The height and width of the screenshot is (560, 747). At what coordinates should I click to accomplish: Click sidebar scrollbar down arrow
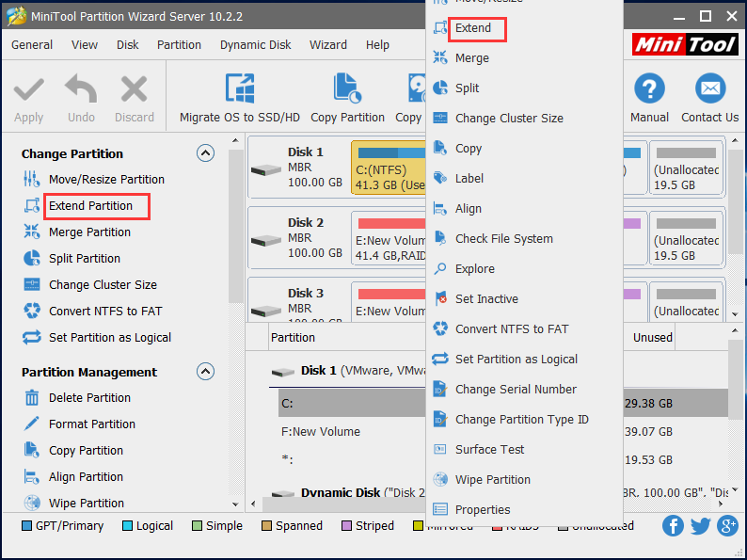tap(235, 504)
